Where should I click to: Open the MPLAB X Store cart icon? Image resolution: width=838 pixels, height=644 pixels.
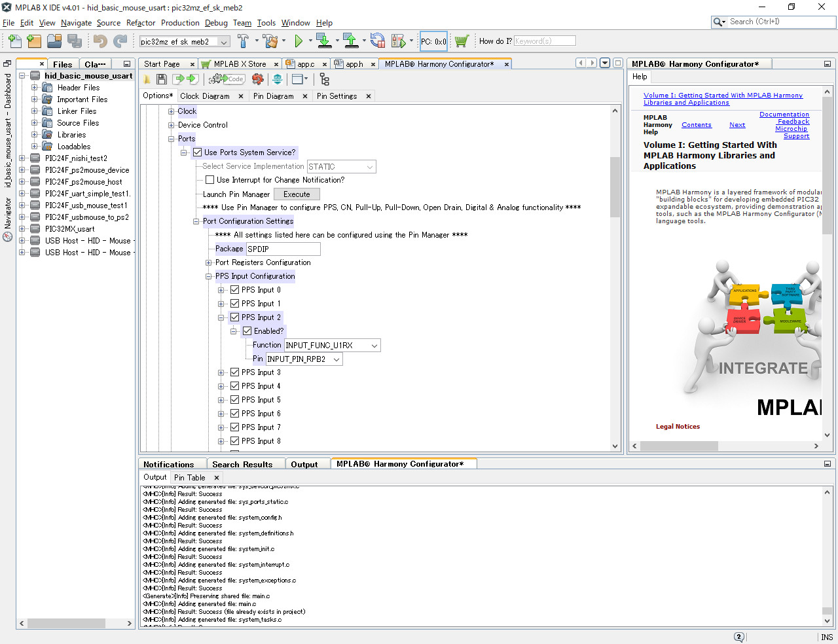462,41
